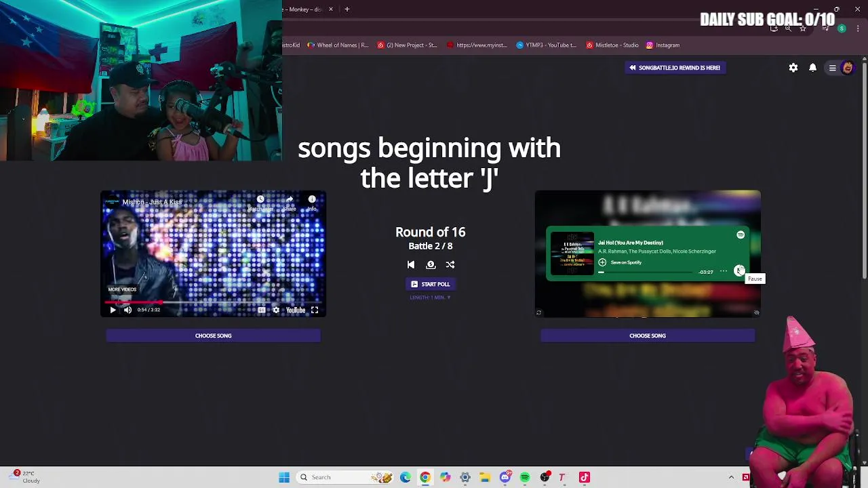Click the Jai Ho song title link
This screenshot has width=868, height=488.
coord(631,243)
